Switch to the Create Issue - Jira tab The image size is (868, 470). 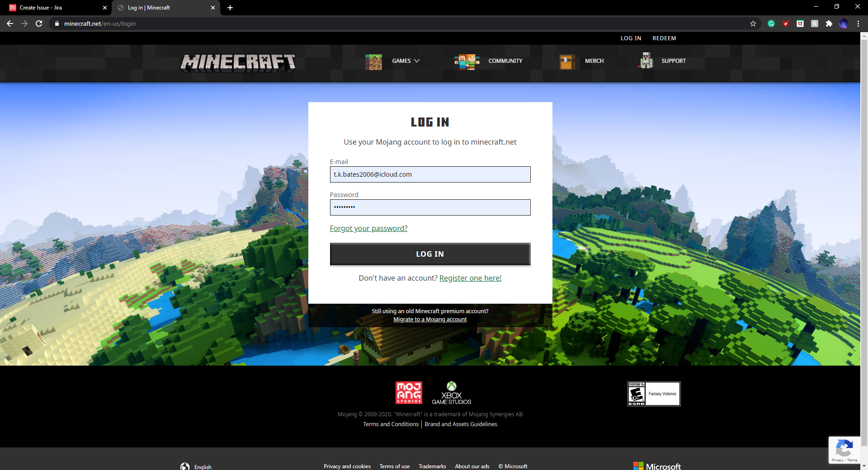(x=55, y=8)
